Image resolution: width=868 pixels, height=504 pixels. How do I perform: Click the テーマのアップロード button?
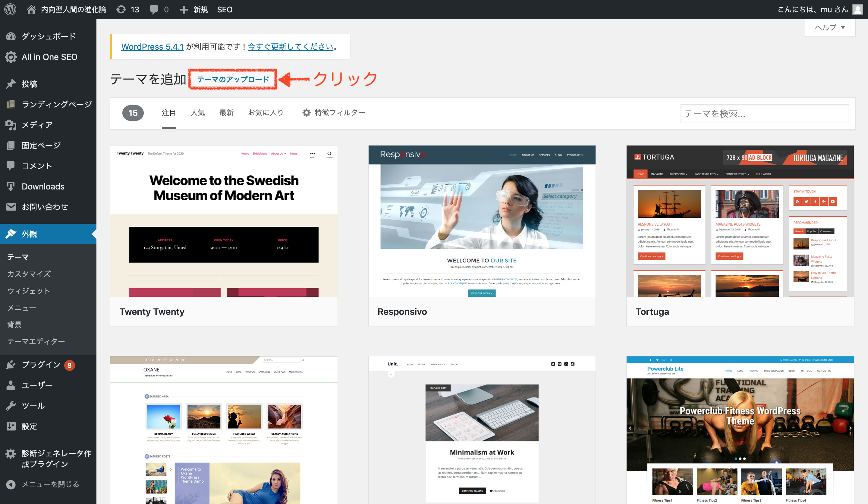tap(233, 79)
